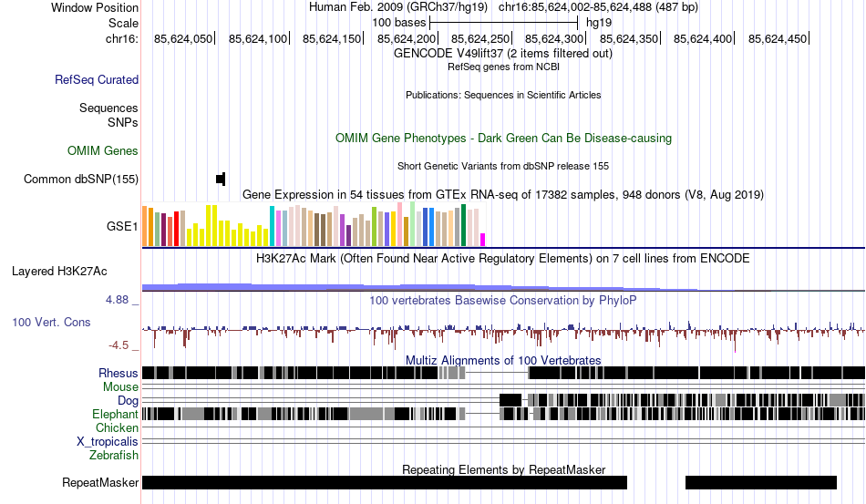This screenshot has height=504, width=866.
Task: Click the GTEx Gene Expression track title
Action: pos(503,195)
